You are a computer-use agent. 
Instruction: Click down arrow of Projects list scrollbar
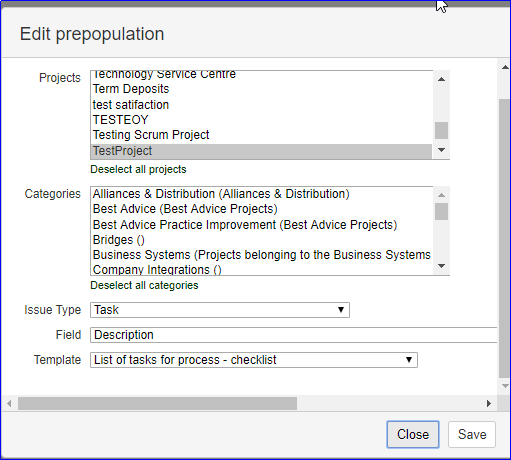click(x=441, y=150)
